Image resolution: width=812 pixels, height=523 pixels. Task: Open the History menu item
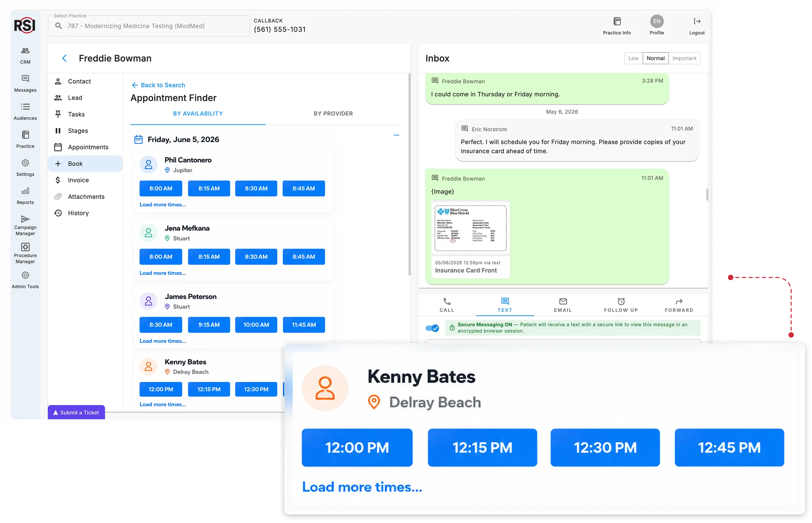pyautogui.click(x=85, y=213)
